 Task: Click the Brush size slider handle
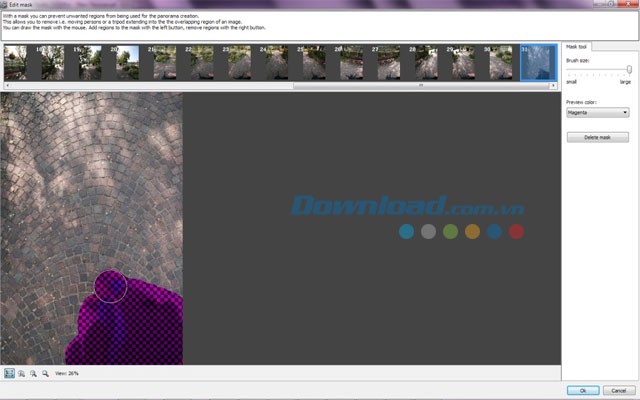pos(629,70)
